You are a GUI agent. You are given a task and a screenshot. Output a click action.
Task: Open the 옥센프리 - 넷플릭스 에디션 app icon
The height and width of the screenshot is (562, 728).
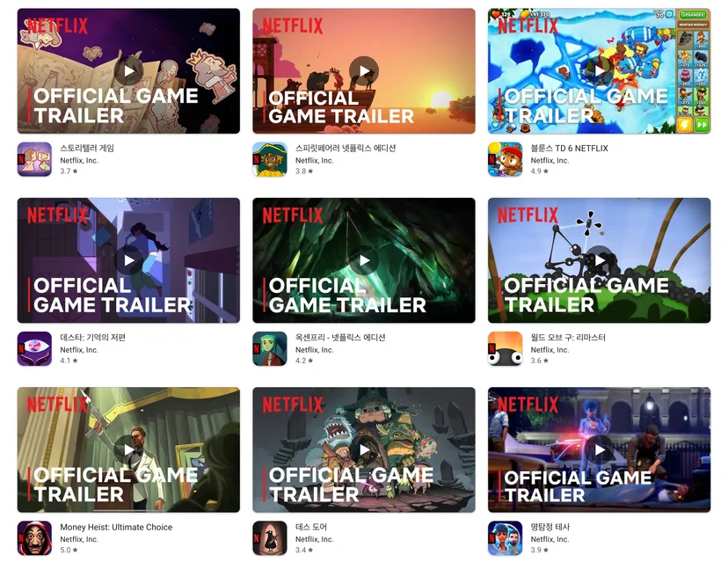point(270,349)
